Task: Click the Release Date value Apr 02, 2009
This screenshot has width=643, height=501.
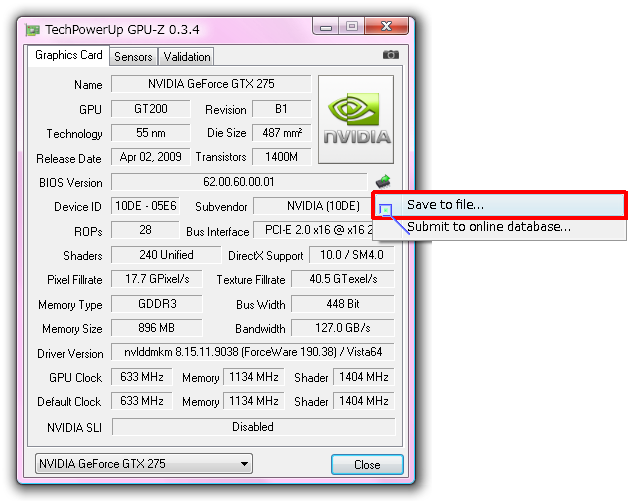Action: coord(150,157)
